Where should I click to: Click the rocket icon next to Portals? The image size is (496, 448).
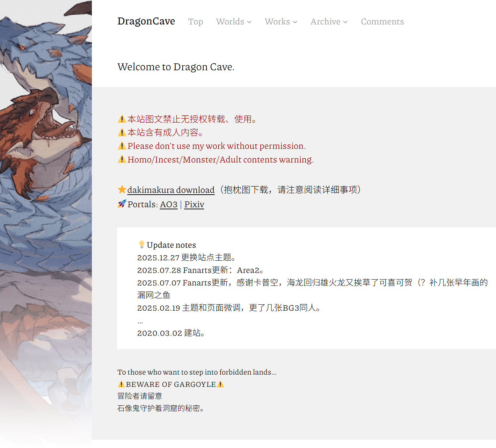pyautogui.click(x=122, y=204)
